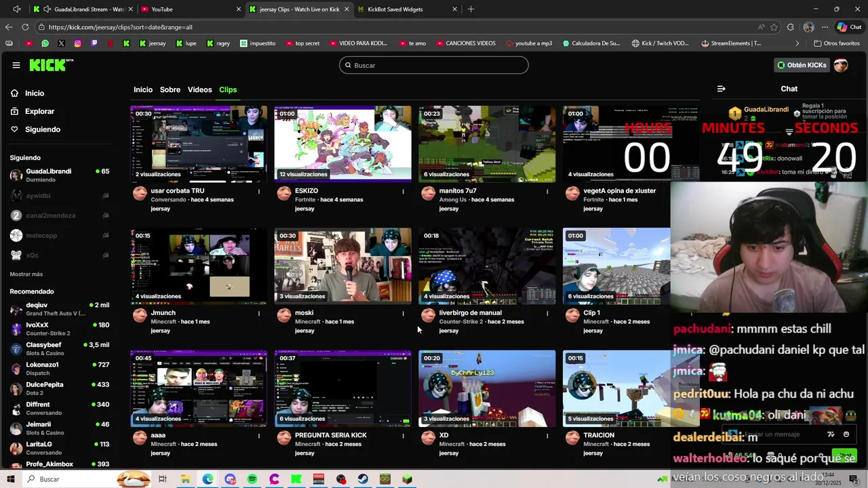868x488 pixels.
Task: Open the WhatsApp bookmark icon
Action: pos(45,43)
